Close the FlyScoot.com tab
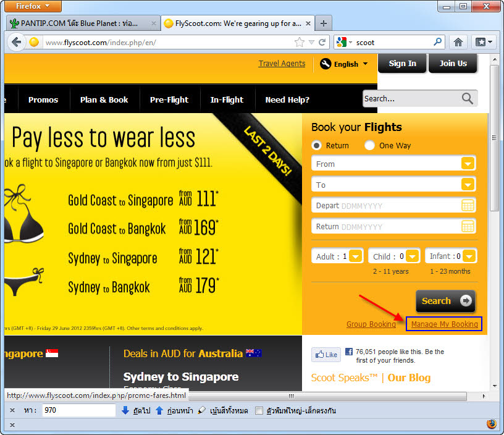504x435 pixels. [x=308, y=23]
